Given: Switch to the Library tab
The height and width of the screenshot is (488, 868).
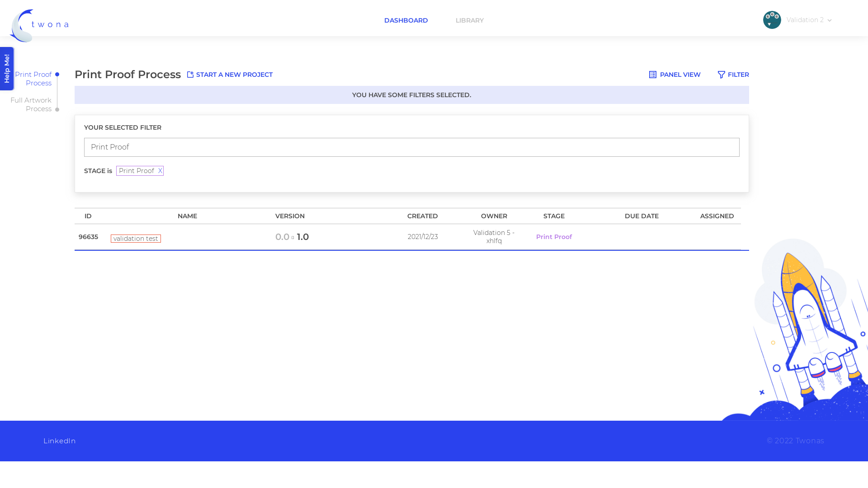Looking at the screenshot, I should click(x=469, y=20).
